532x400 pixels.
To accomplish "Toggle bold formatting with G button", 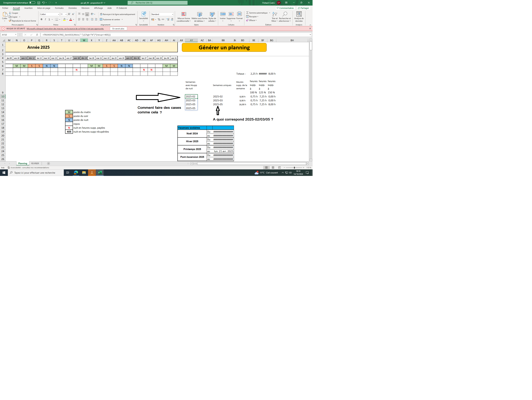I will (x=41, y=19).
